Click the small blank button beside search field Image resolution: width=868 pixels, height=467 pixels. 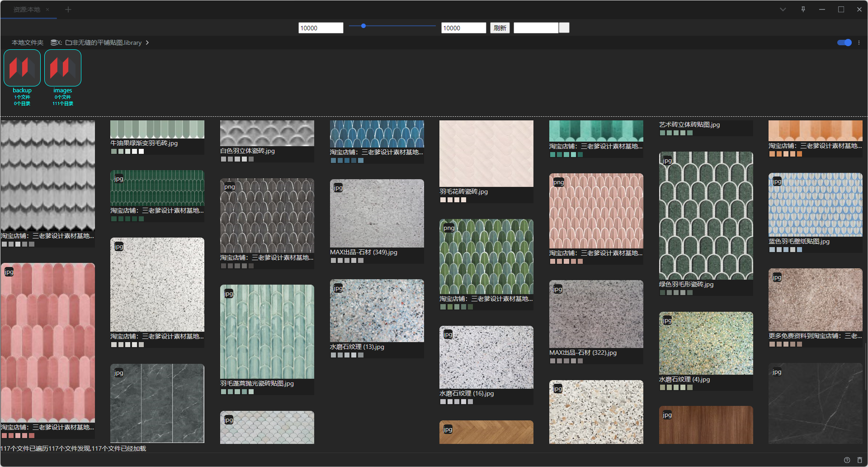click(564, 28)
